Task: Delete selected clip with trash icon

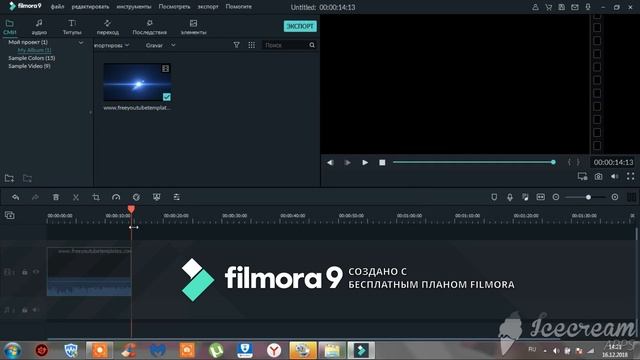Action: (x=56, y=197)
